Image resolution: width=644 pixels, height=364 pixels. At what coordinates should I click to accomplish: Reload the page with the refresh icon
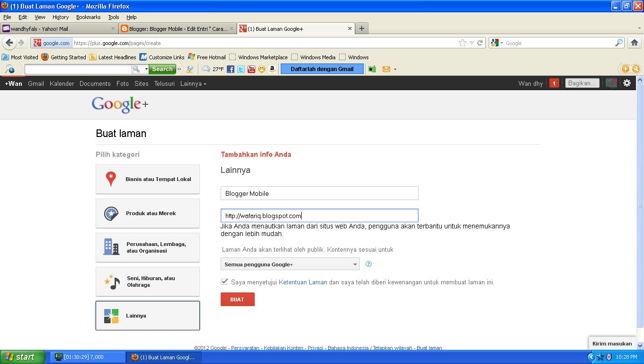(480, 43)
